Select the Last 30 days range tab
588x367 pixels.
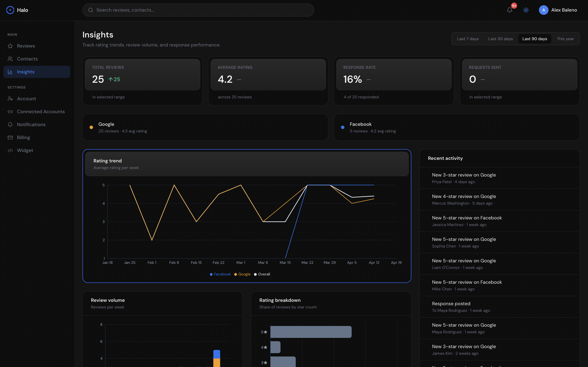click(x=500, y=39)
